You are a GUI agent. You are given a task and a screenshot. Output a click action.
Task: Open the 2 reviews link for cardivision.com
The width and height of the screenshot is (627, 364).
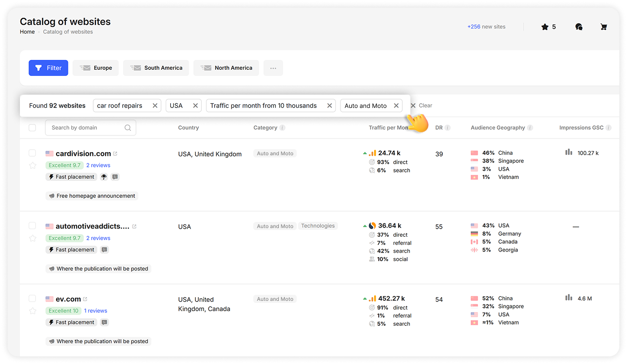click(x=98, y=165)
